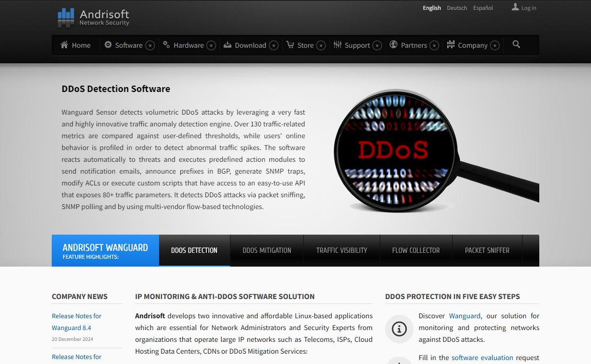
Task: Open search with the magnifier icon
Action: 516,44
